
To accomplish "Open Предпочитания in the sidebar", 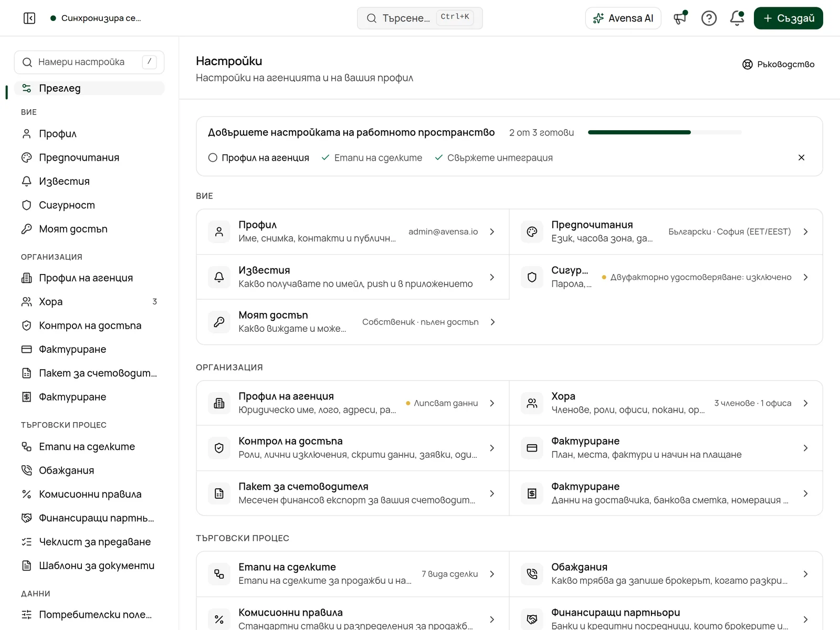I will point(89,157).
